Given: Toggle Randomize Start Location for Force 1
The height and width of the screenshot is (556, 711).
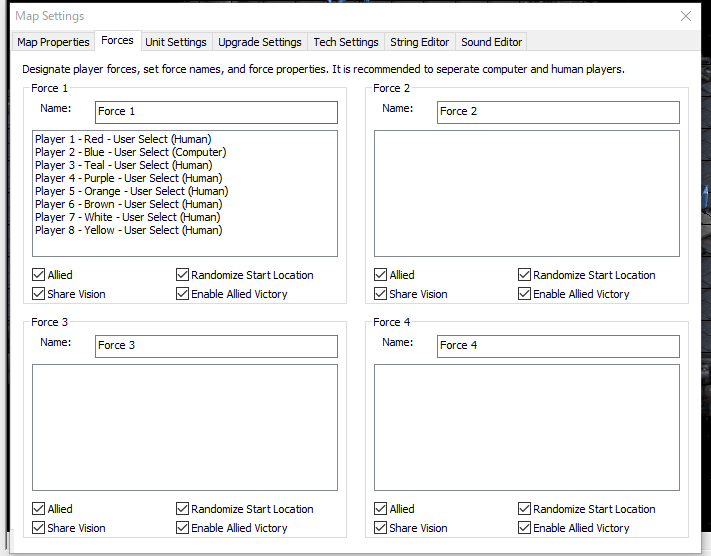Looking at the screenshot, I should coord(182,275).
